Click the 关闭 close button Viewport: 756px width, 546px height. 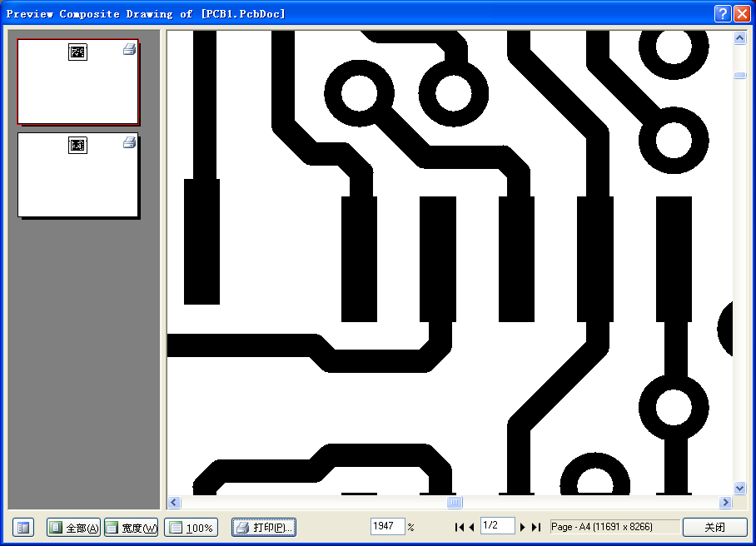click(x=715, y=527)
